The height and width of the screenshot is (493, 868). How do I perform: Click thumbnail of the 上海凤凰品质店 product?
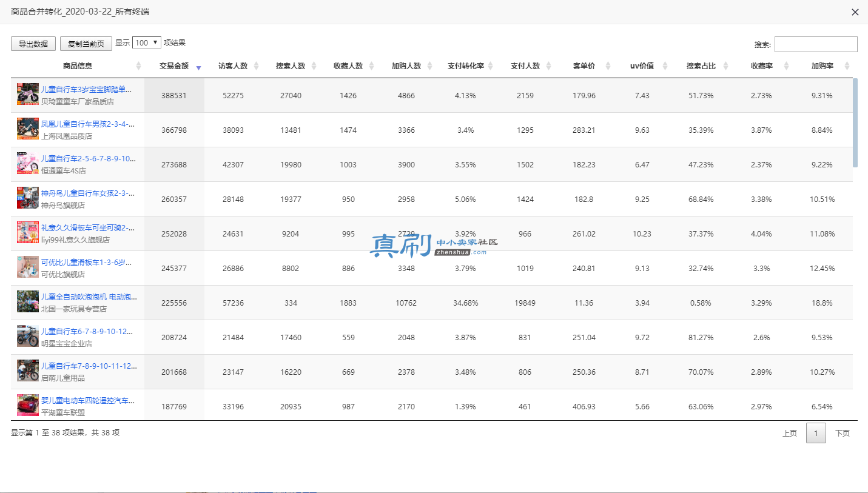click(x=28, y=129)
